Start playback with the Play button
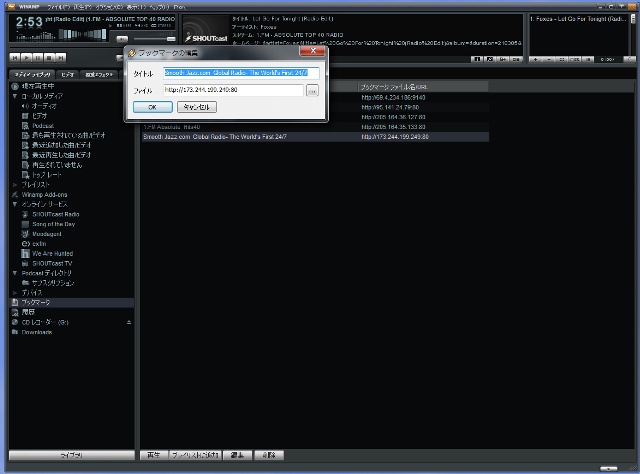 click(27, 58)
